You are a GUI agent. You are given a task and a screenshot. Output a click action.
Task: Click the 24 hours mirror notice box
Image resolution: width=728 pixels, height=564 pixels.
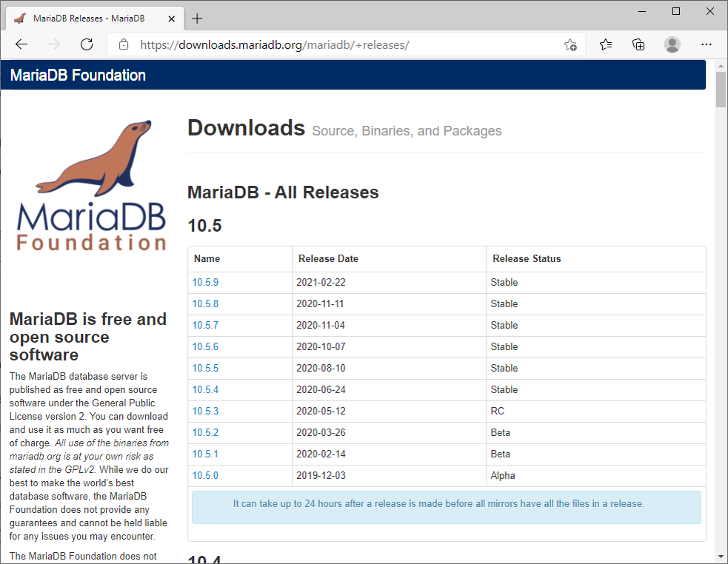446,507
